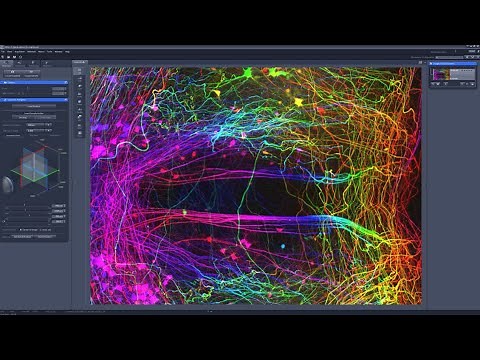The image size is (480, 360).
Task: Open the Window menu
Action: point(58,52)
